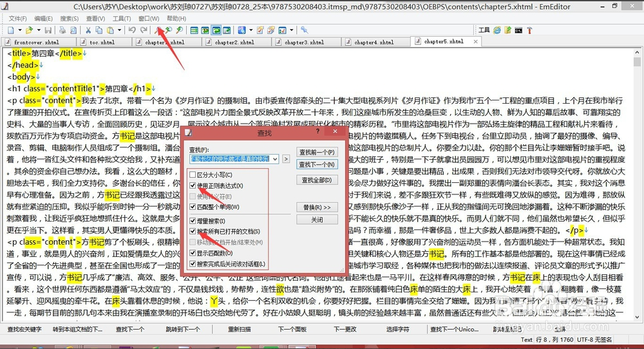Toggle 显示匹配数 checkbox
Screen dimensions: 644x349
(x=193, y=253)
